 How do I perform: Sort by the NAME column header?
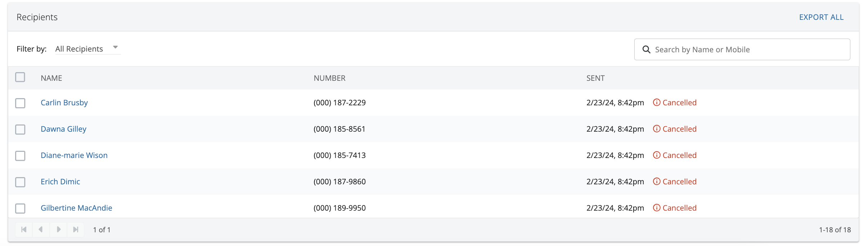(x=52, y=78)
